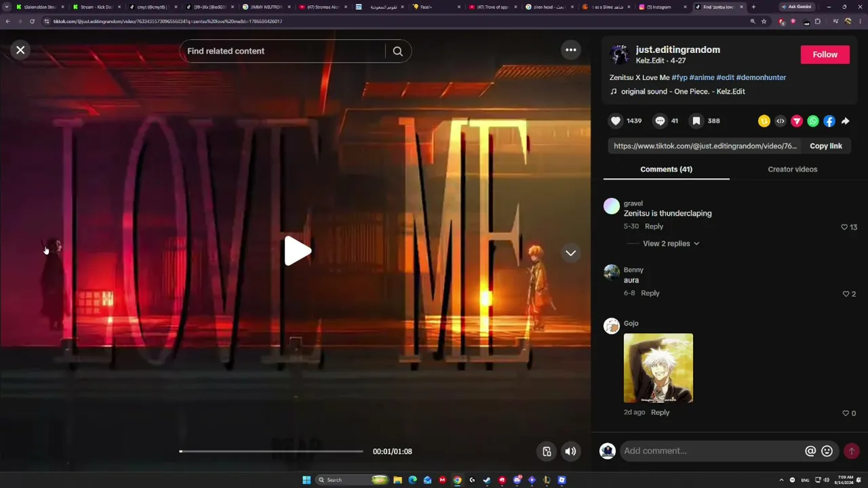Switch to the Creator videos tab
The width and height of the screenshot is (868, 488).
(793, 169)
